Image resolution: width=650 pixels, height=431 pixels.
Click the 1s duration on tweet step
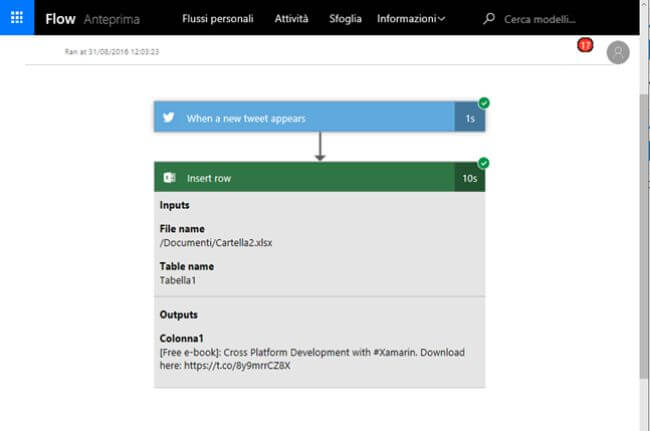tap(470, 118)
